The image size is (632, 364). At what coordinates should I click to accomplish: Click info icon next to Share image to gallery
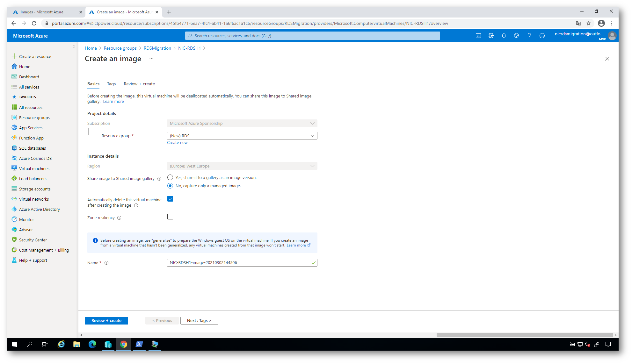(159, 179)
